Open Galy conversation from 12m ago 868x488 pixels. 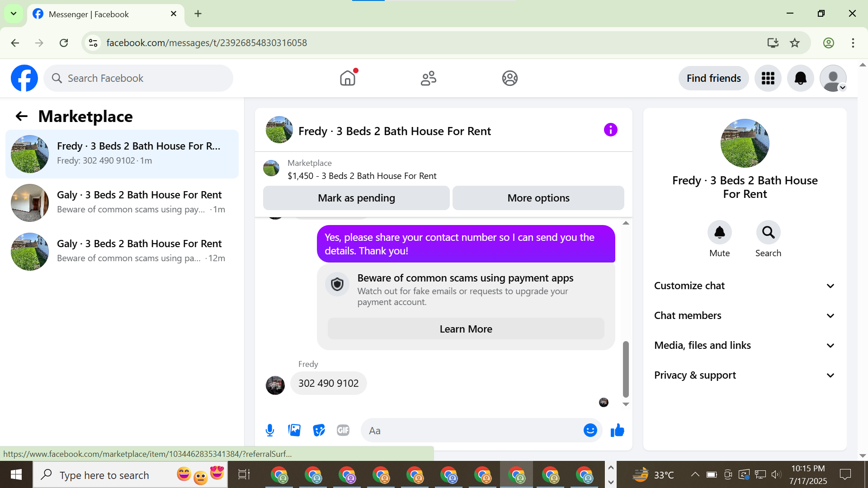[122, 251]
